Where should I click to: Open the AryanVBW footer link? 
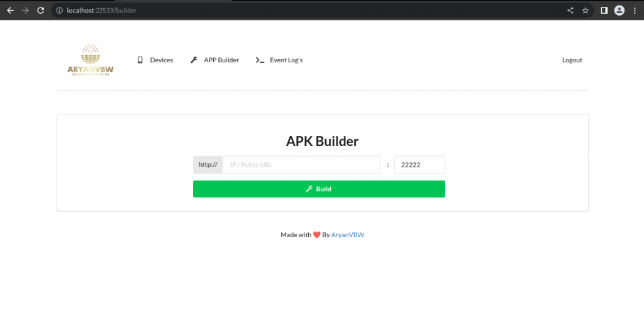coord(347,235)
